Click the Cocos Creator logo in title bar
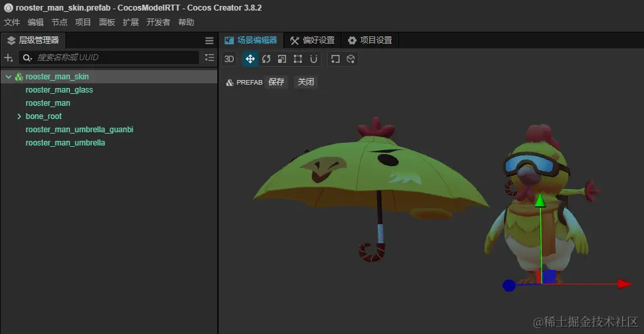 [x=8, y=8]
